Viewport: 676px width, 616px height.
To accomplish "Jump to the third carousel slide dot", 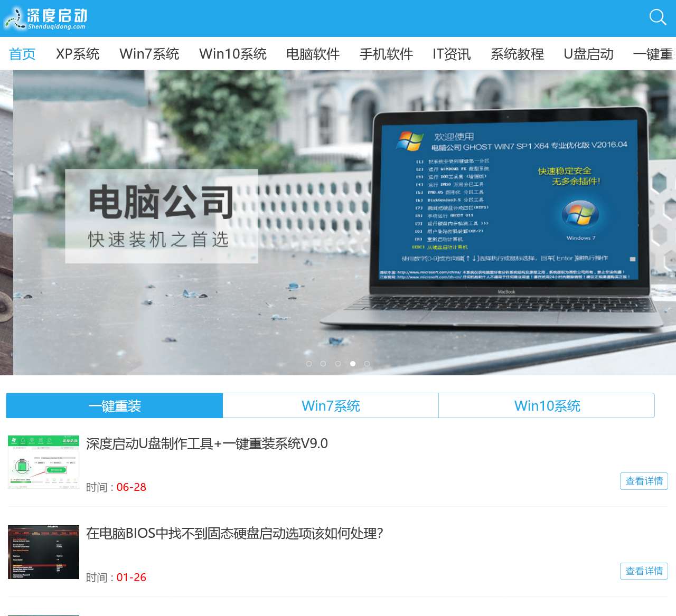I will tap(338, 364).
